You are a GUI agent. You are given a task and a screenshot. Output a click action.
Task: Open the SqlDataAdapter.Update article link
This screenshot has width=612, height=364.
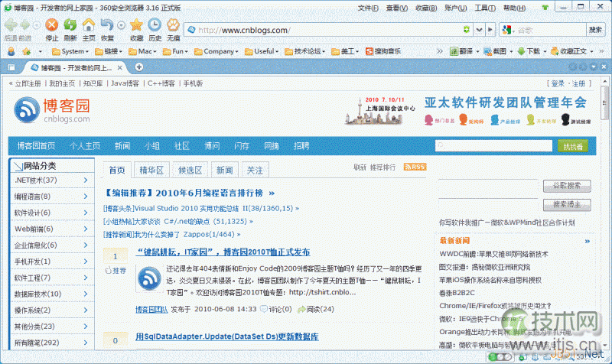(226, 336)
